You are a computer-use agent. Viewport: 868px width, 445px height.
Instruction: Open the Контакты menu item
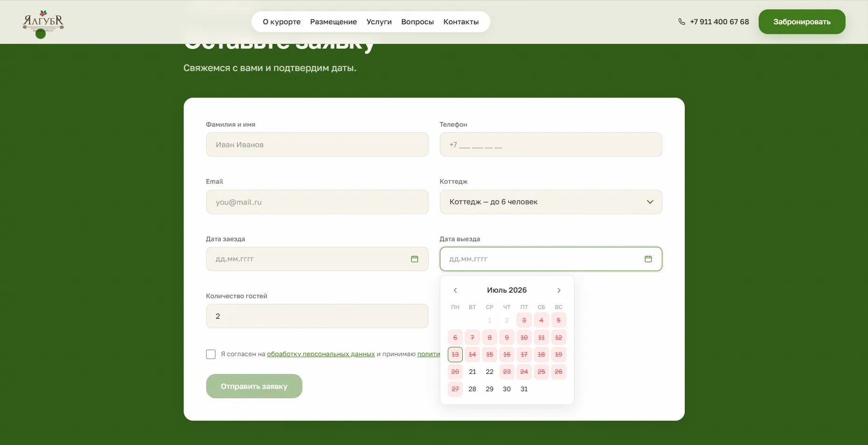[x=461, y=22]
